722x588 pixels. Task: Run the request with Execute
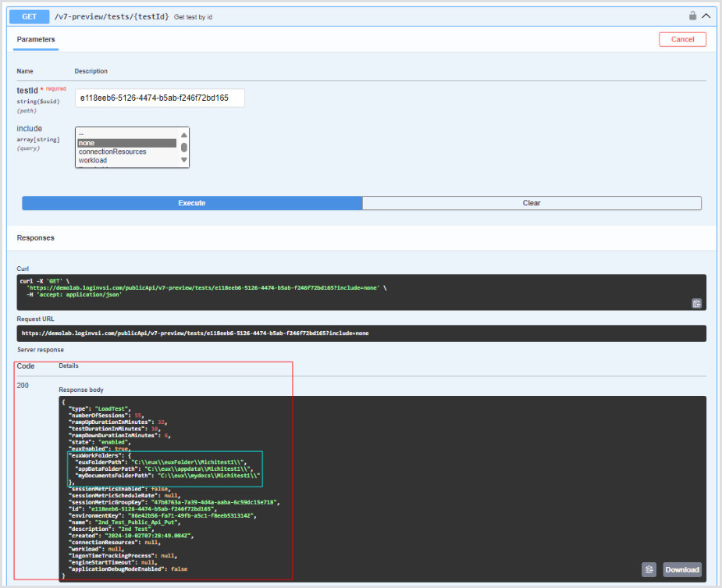click(x=192, y=203)
